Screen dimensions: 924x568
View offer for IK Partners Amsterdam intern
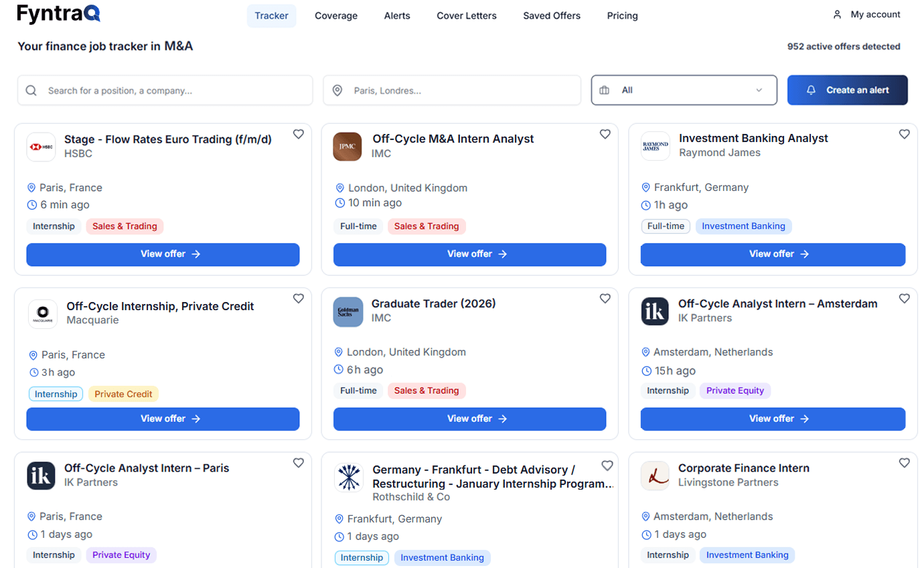tap(773, 419)
